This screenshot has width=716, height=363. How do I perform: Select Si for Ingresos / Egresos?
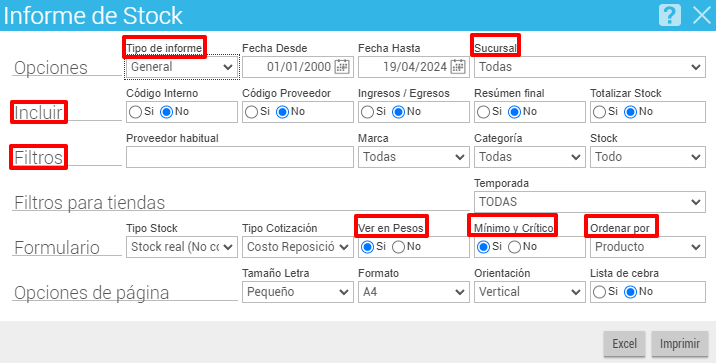367,112
